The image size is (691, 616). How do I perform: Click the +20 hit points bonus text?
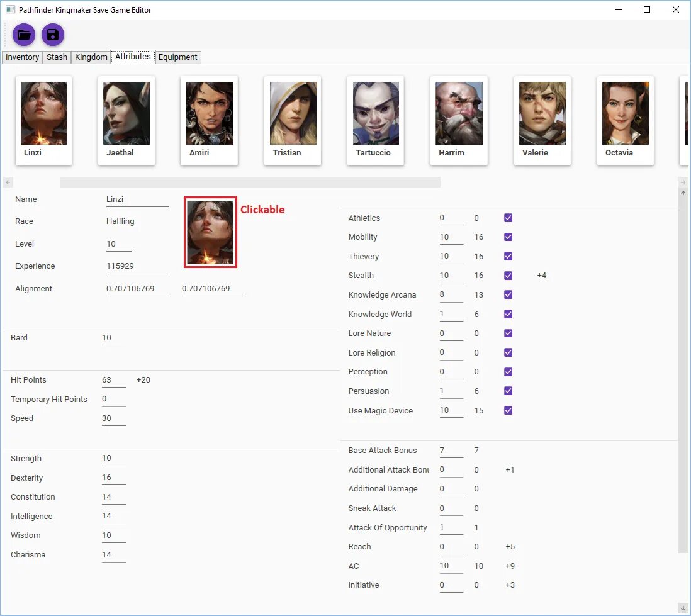tap(143, 380)
